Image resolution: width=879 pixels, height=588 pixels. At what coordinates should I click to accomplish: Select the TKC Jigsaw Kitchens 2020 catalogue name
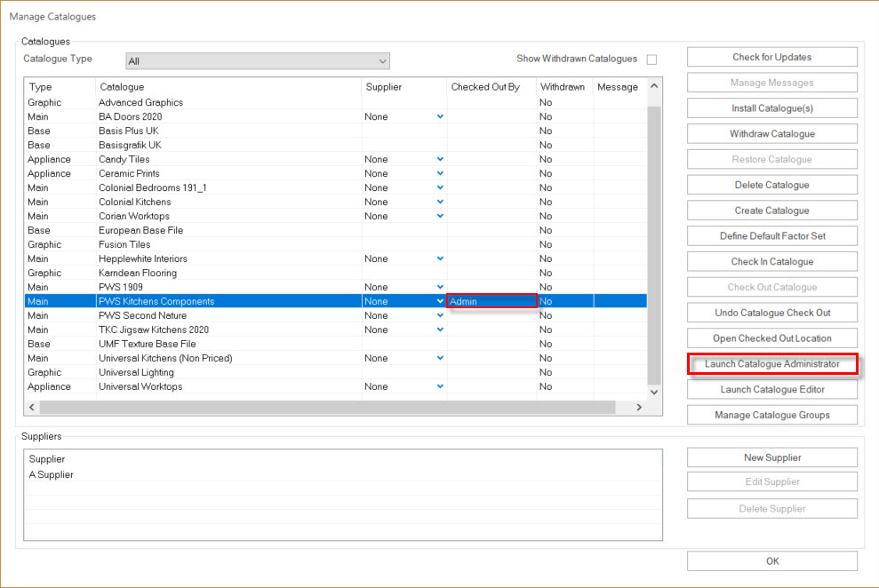pyautogui.click(x=154, y=330)
